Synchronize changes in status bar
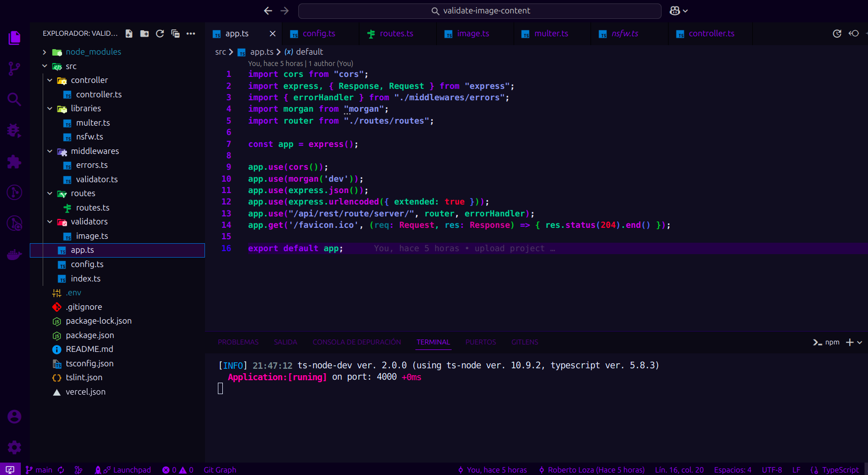Viewport: 868px width, 475px height. (61, 470)
